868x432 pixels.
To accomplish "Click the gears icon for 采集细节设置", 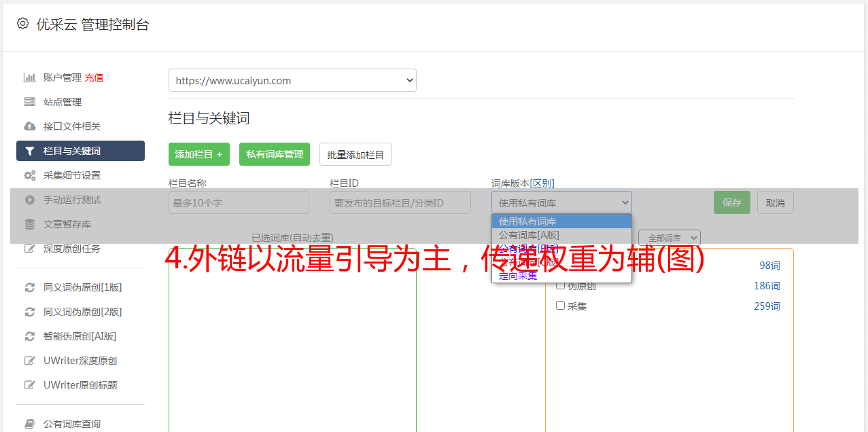I will tap(29, 175).
